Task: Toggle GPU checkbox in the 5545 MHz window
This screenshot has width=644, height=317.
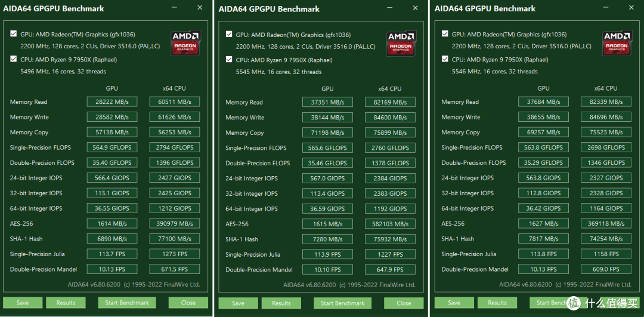Action: point(229,35)
